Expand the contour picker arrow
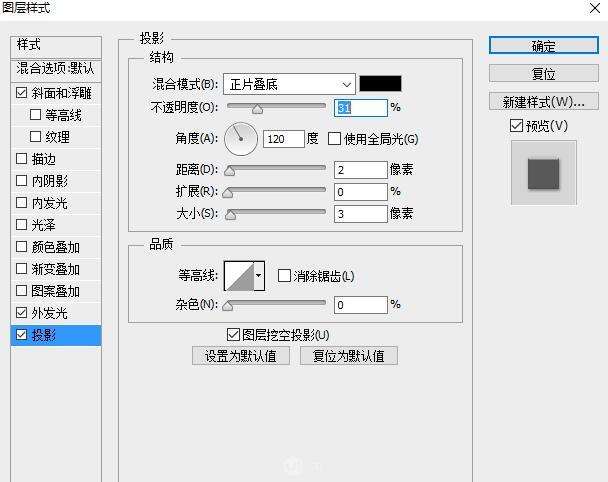This screenshot has height=482, width=608. (x=260, y=275)
